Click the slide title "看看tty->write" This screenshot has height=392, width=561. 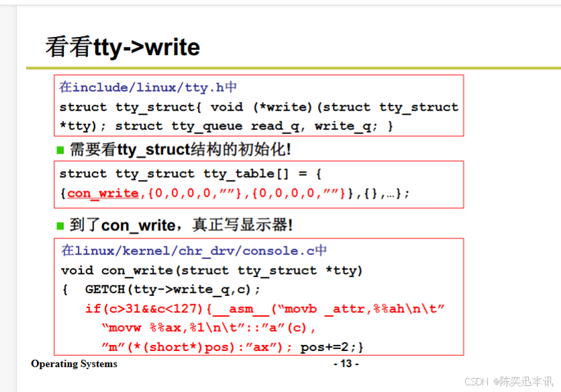[x=122, y=47]
